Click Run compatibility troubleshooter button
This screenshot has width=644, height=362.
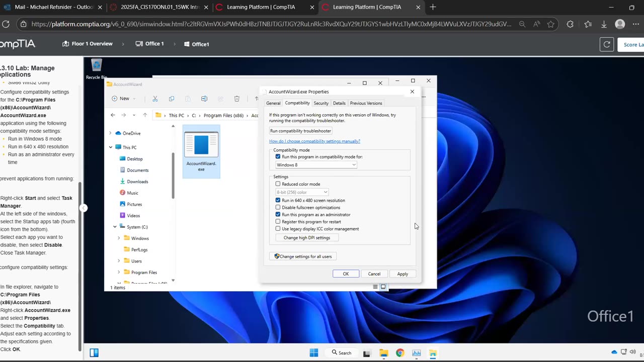[300, 131]
